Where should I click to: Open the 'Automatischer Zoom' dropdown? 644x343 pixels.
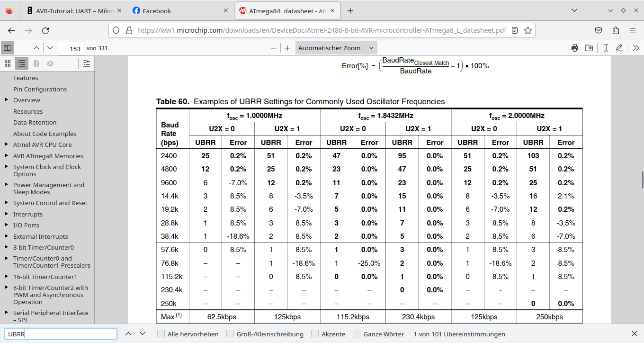click(x=336, y=48)
